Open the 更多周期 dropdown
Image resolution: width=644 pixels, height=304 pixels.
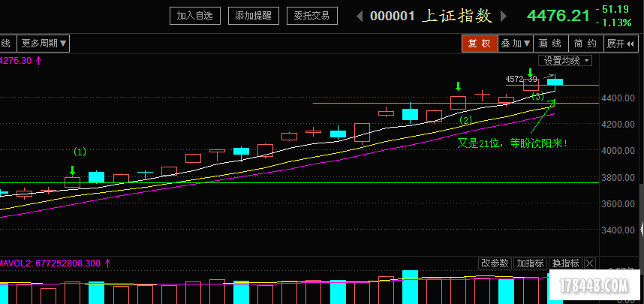[x=44, y=43]
